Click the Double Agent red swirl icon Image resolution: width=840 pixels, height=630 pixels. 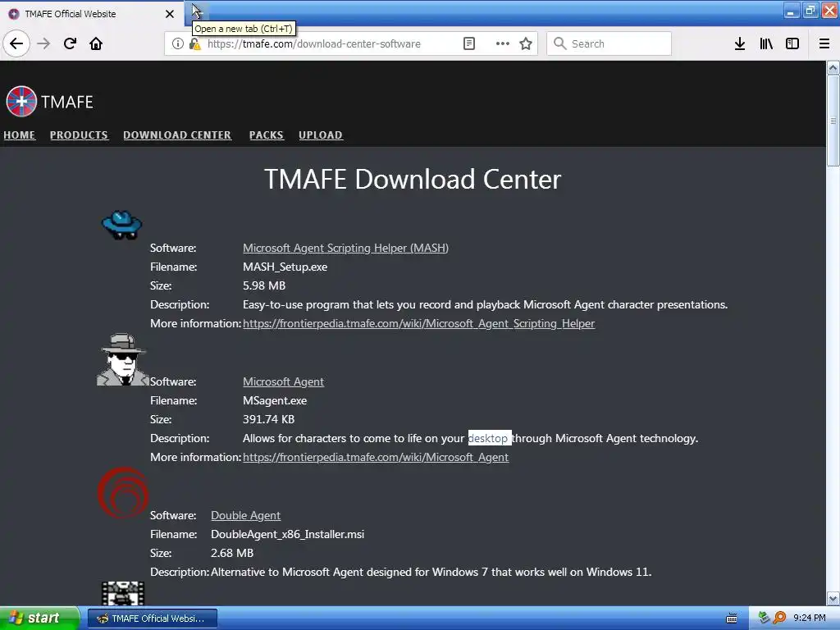[123, 493]
